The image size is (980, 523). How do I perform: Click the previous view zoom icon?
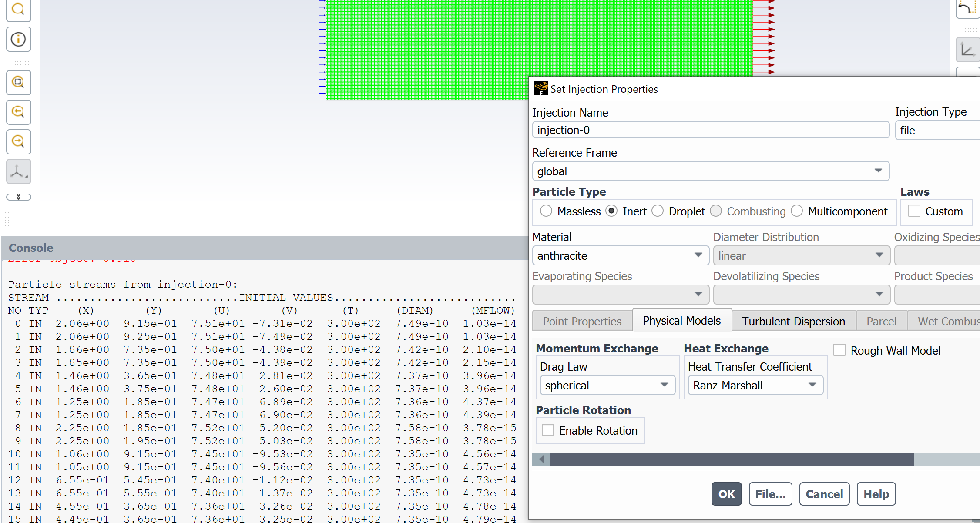(x=18, y=112)
